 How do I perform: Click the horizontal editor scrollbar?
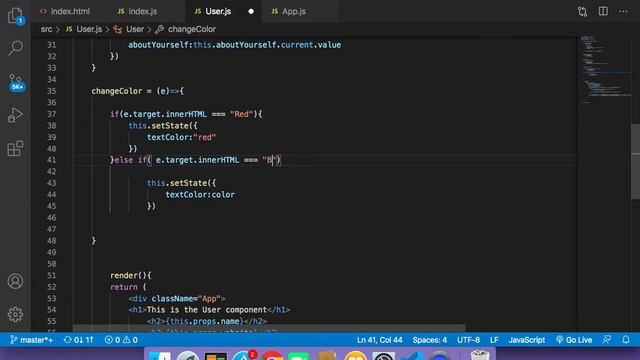pyautogui.click(x=269, y=328)
